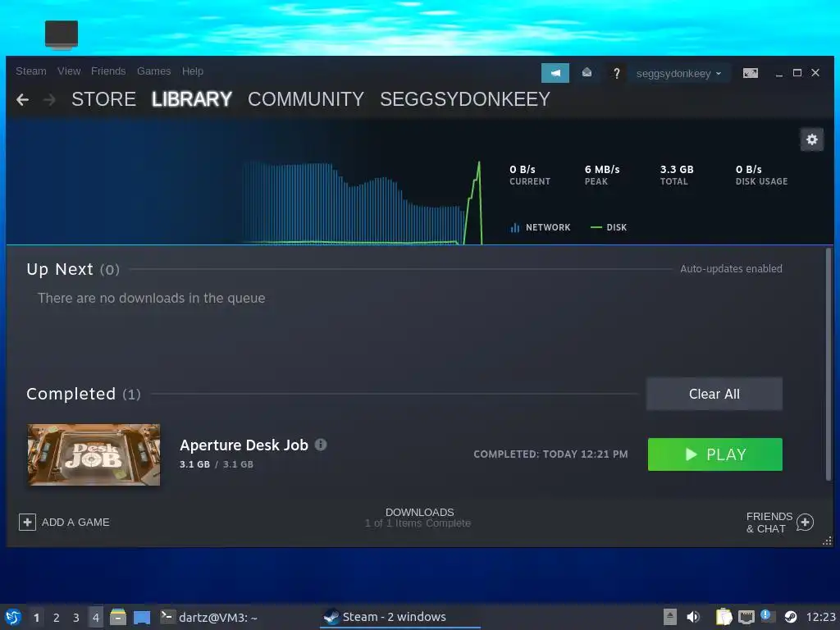Screen dimensions: 840x630
Task: Click the desktop monitor icon
Action: click(62, 34)
